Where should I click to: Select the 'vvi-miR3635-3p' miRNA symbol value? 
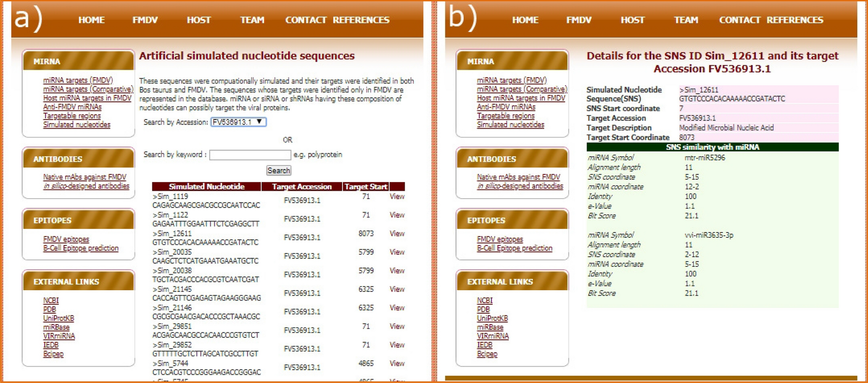[709, 235]
